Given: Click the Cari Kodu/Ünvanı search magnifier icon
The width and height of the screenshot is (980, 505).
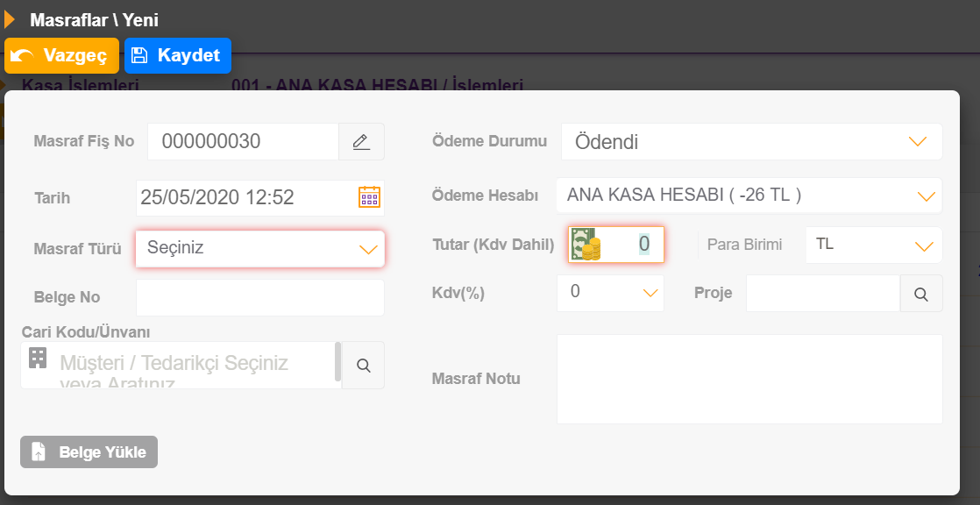Looking at the screenshot, I should (x=364, y=365).
